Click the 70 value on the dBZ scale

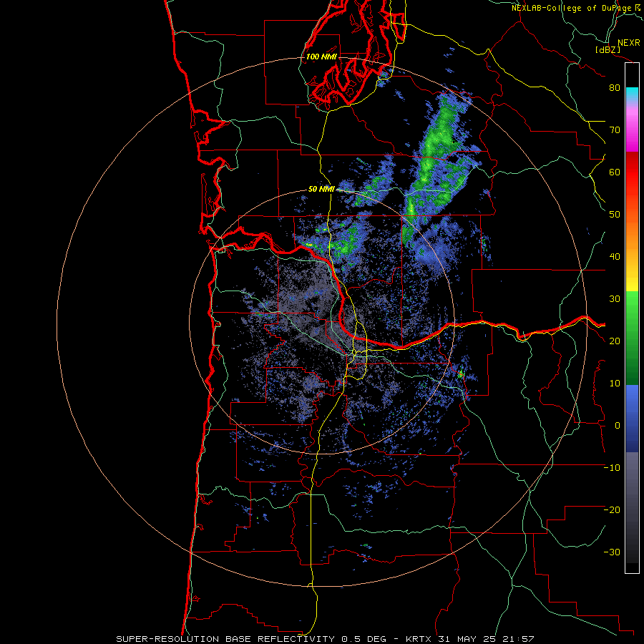pyautogui.click(x=615, y=130)
